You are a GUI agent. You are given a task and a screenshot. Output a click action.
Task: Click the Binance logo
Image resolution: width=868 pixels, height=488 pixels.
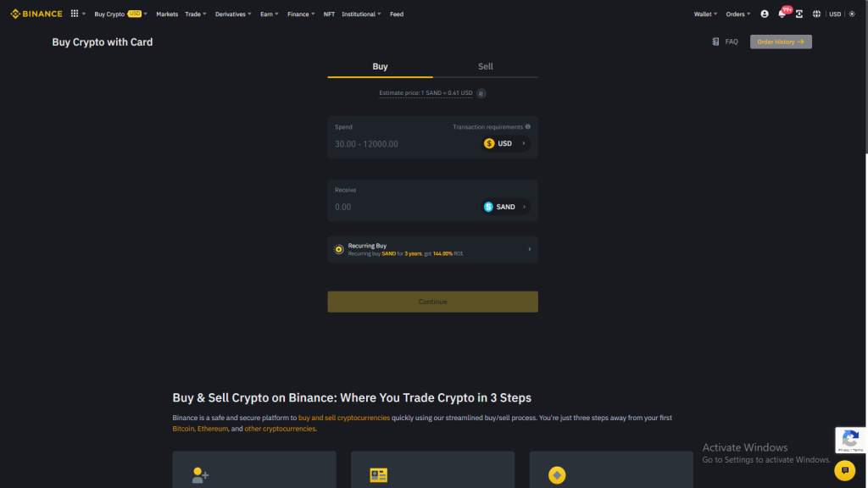[x=34, y=14]
